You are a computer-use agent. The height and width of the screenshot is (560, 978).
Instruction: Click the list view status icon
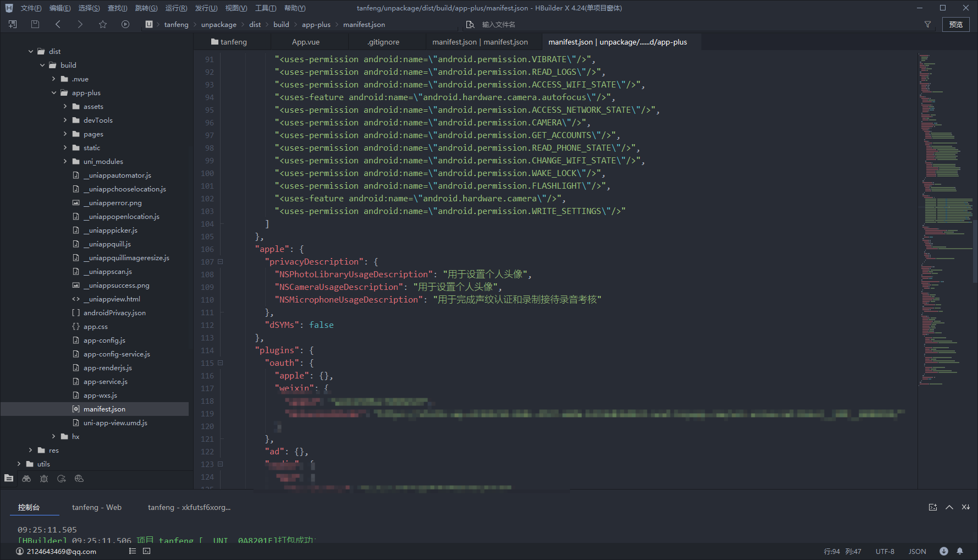(133, 551)
